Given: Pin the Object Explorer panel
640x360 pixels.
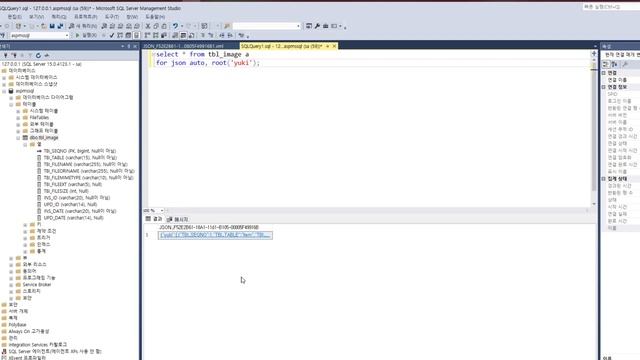Looking at the screenshot, I should 129,46.
